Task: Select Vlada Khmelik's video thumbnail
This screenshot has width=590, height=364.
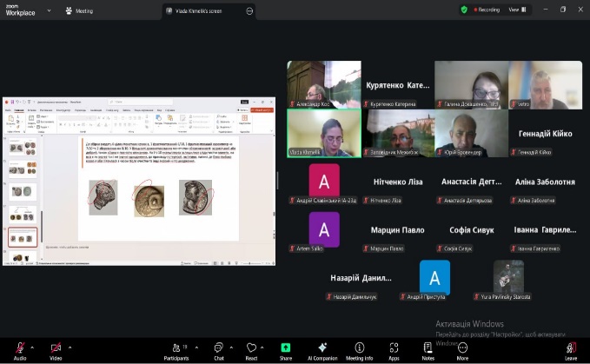Action: point(323,133)
